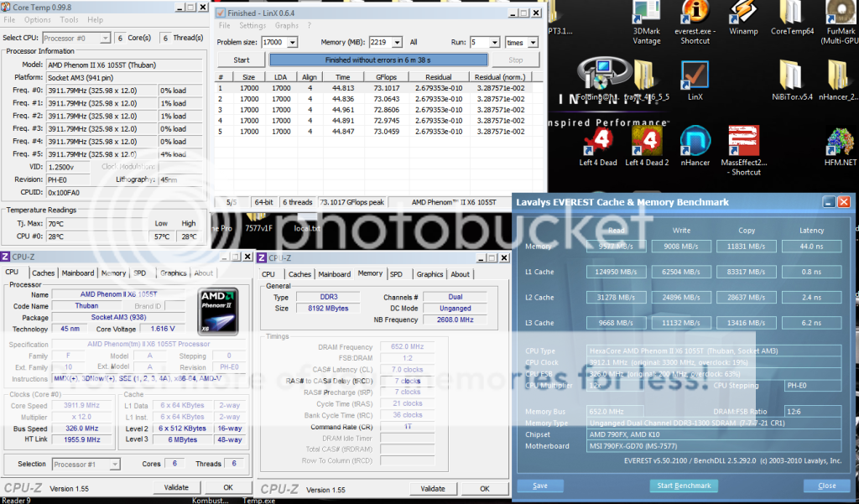Screen dimensions: 859x504
Task: Open the Graphs menu in LinX
Action: pyautogui.click(x=287, y=26)
